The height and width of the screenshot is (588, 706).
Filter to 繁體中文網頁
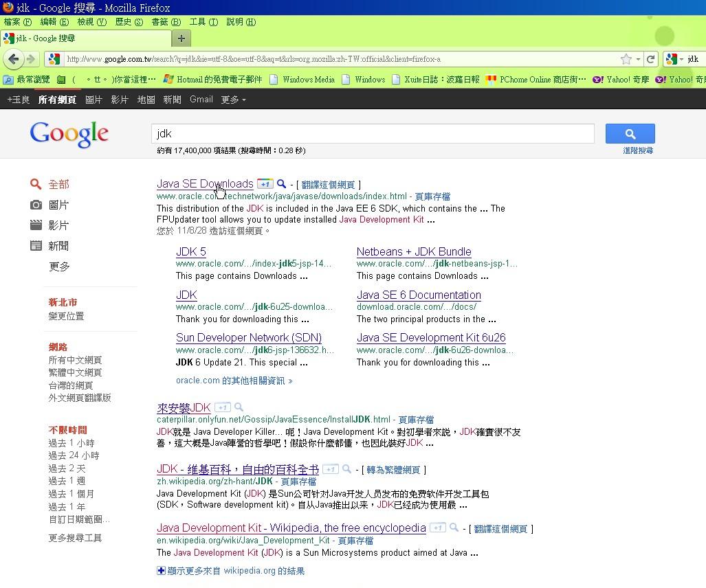pyautogui.click(x=75, y=372)
